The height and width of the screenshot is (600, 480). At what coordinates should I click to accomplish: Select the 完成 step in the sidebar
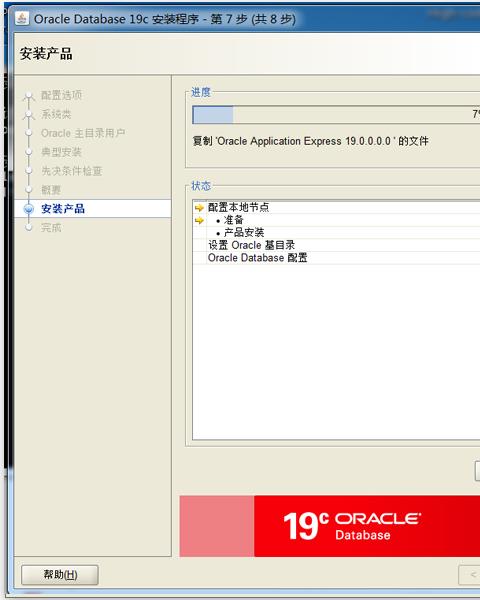[51, 228]
